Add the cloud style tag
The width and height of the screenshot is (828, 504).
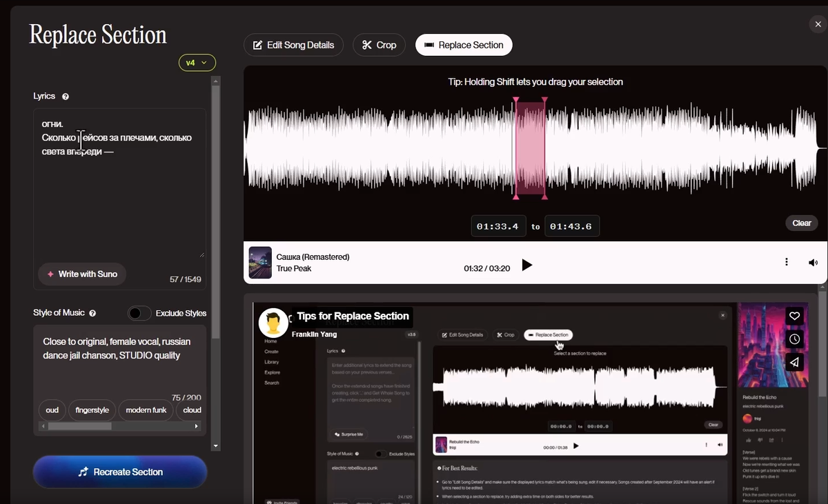coord(191,410)
